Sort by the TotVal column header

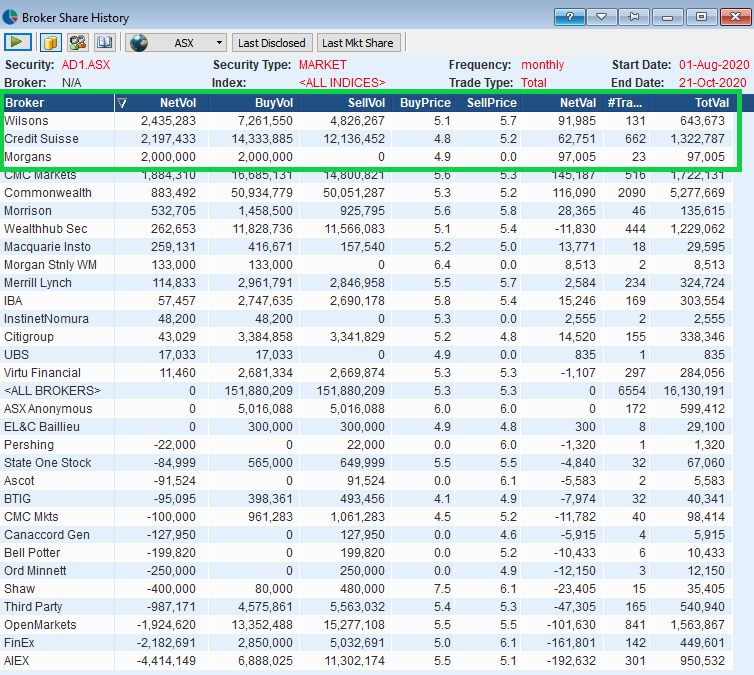tap(691, 102)
